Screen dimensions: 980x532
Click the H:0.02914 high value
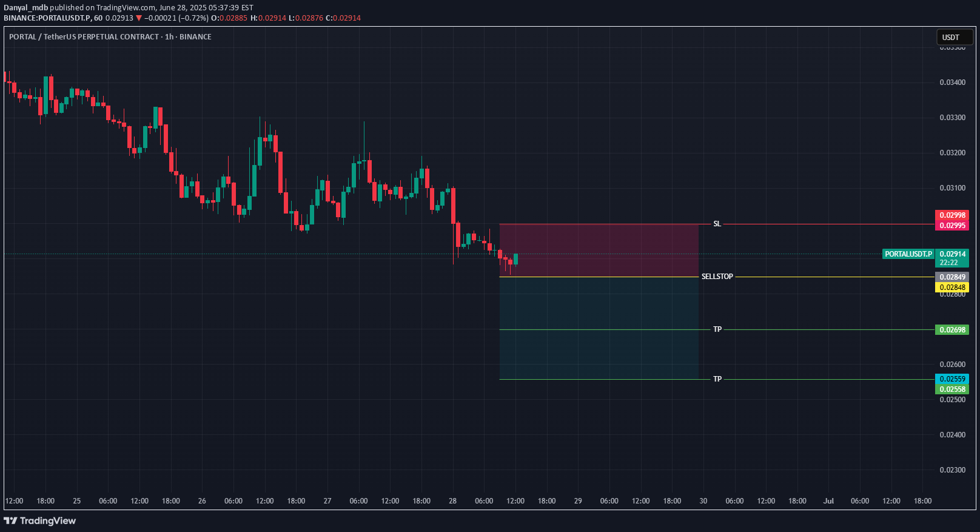[268, 18]
